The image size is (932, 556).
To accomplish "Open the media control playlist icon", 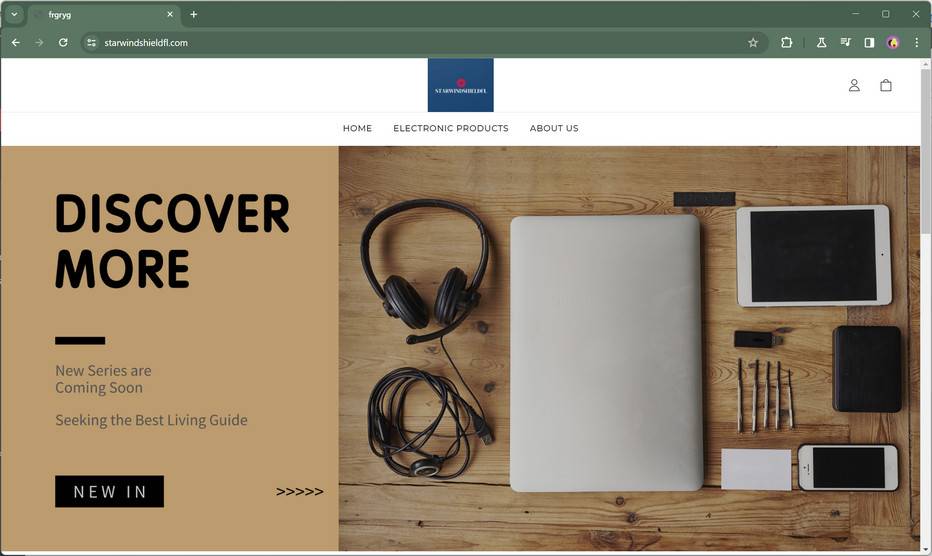I will pyautogui.click(x=845, y=43).
